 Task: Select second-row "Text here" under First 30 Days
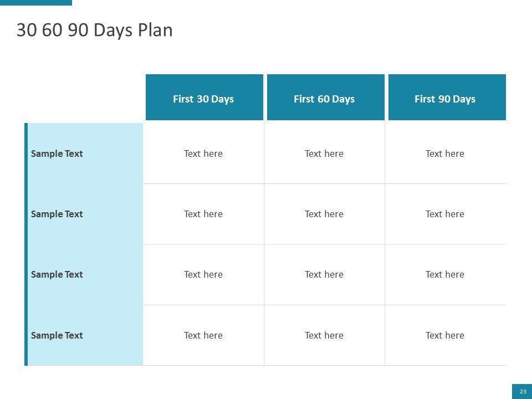coord(203,214)
